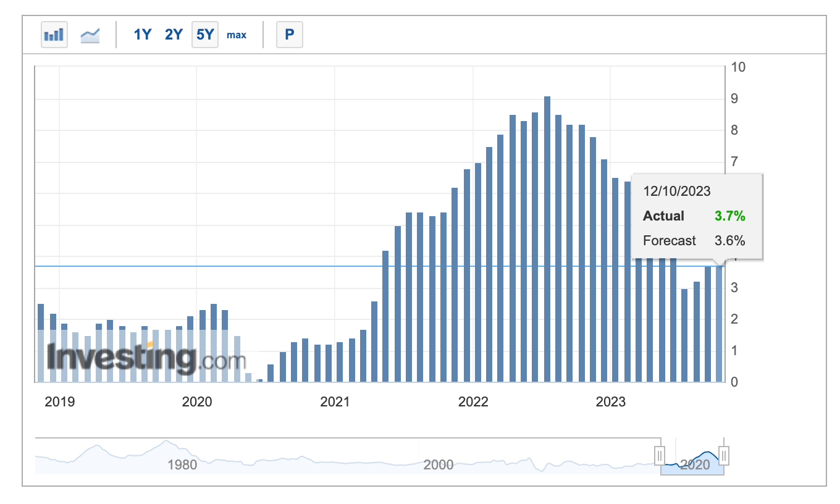Click the y-axis label 0
Image resolution: width=840 pixels, height=504 pixels.
734,382
